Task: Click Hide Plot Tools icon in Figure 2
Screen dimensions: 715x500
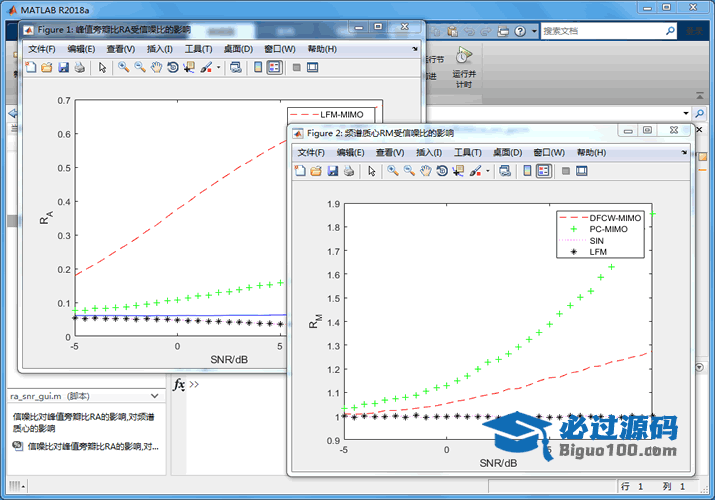Action: [x=566, y=171]
